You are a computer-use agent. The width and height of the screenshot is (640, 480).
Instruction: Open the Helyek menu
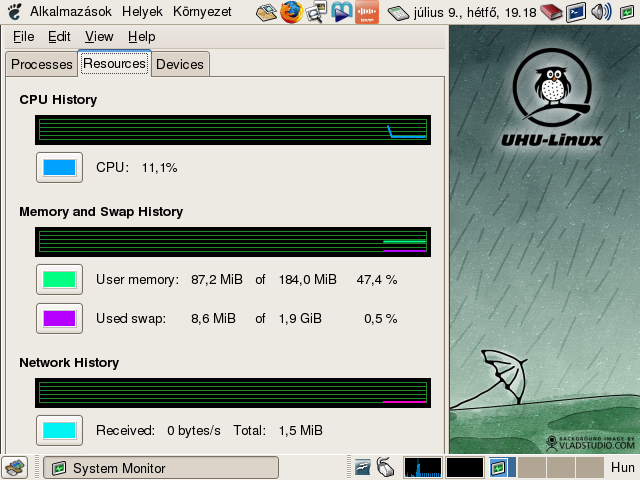click(x=142, y=12)
